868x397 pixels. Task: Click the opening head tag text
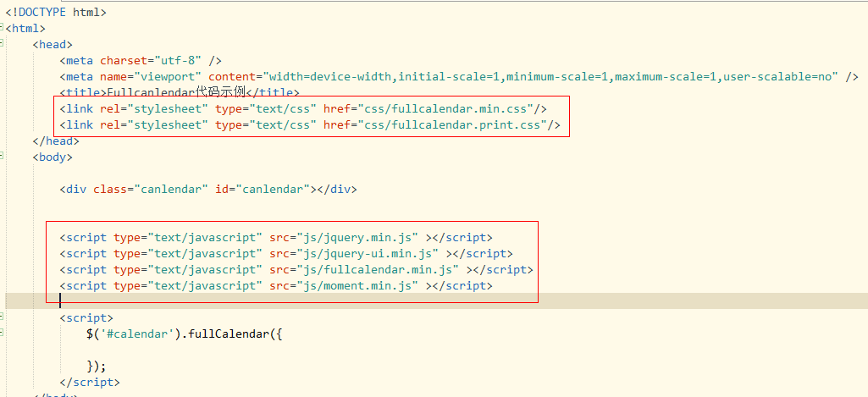pyautogui.click(x=53, y=44)
